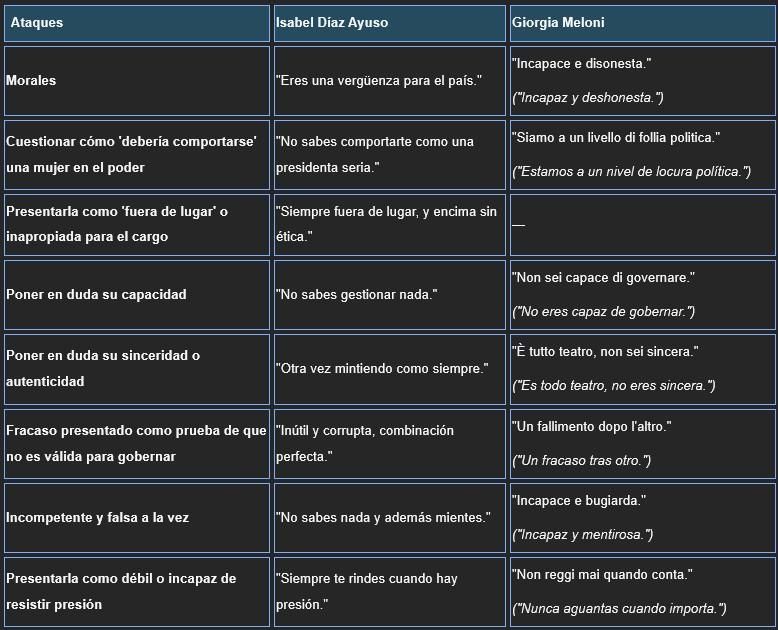The width and height of the screenshot is (778, 630).
Task: Click the empty dash cell under Giorgia Meloni
Action: click(518, 224)
